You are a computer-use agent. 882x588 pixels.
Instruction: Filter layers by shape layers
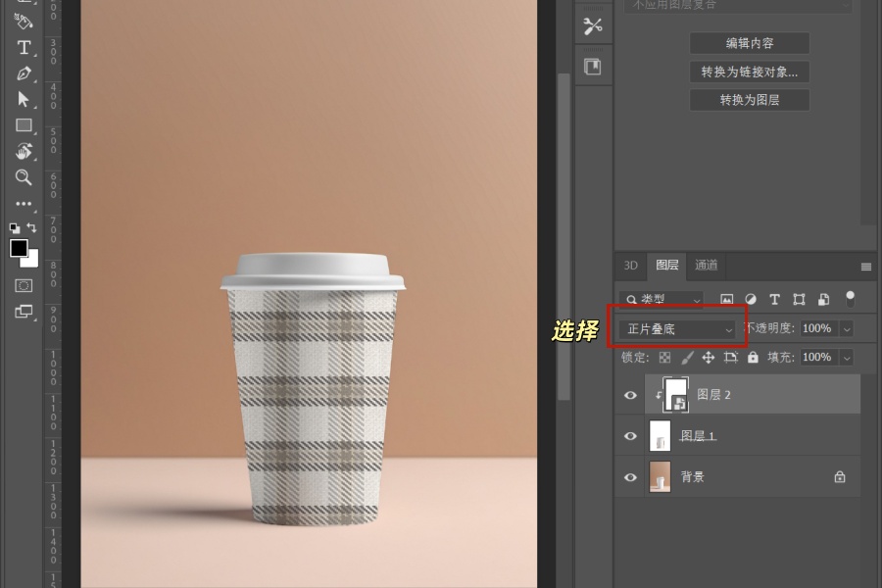click(799, 299)
